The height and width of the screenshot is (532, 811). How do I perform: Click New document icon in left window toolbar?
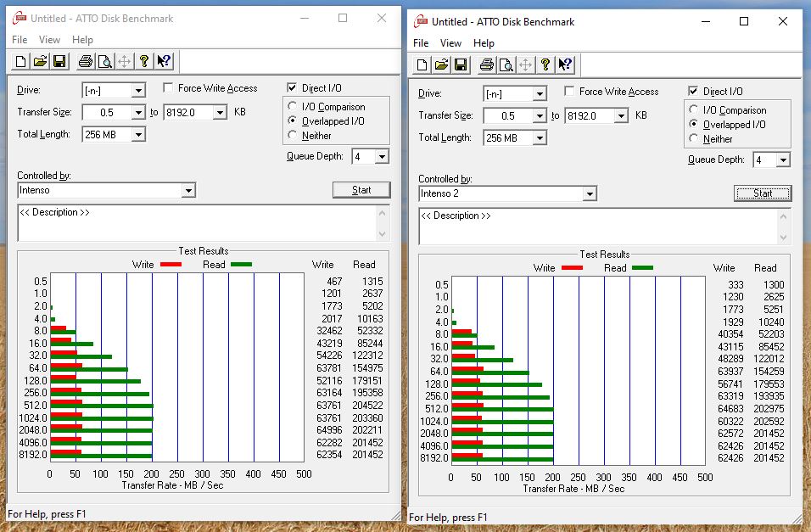click(20, 62)
